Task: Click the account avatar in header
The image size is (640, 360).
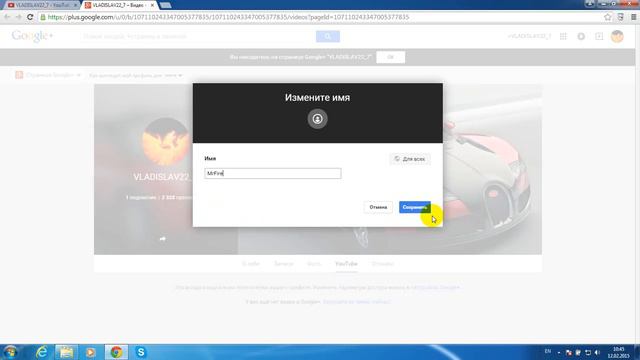Action: 617,36
